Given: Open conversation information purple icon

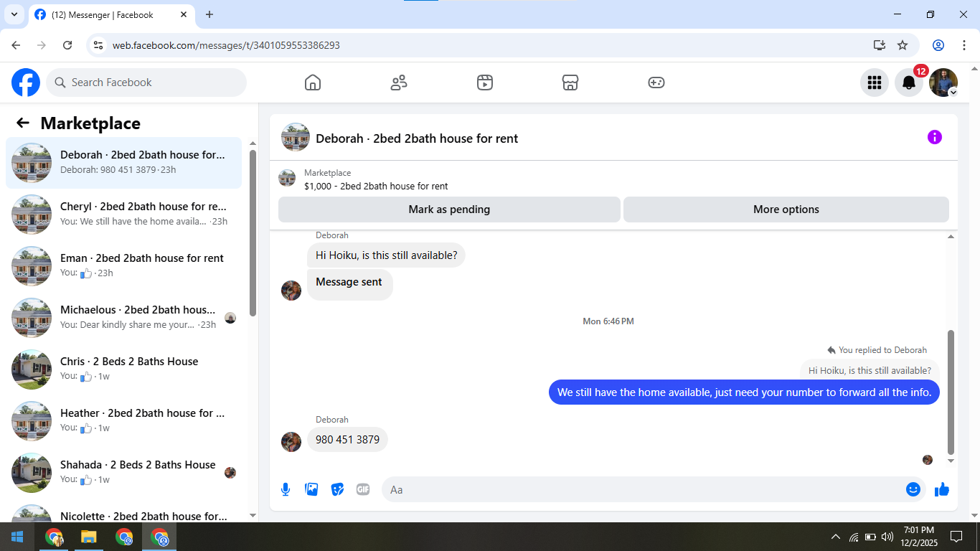Looking at the screenshot, I should [x=934, y=137].
